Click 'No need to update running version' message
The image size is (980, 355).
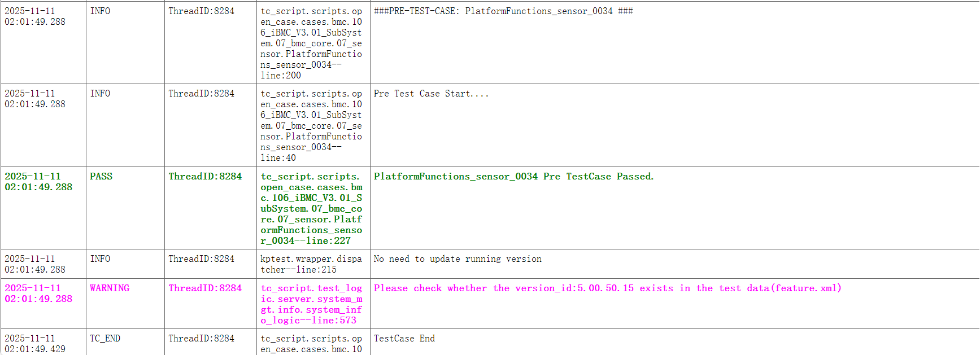(x=458, y=259)
